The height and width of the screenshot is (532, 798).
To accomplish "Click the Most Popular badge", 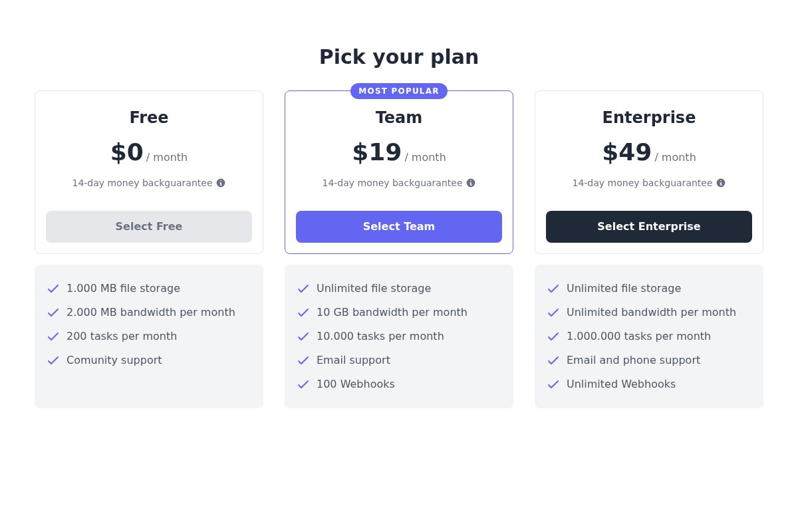I will pos(399,91).
